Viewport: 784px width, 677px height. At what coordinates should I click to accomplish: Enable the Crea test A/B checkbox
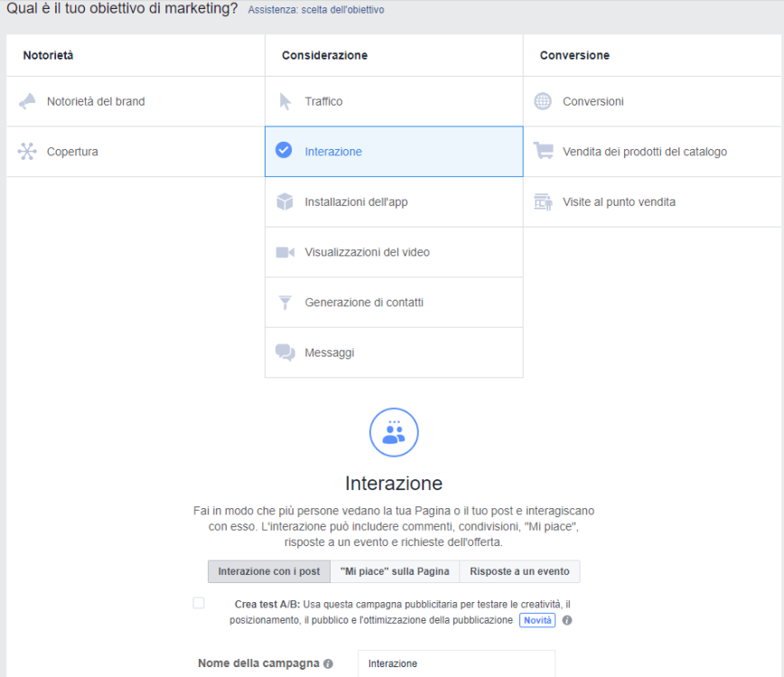(x=198, y=602)
